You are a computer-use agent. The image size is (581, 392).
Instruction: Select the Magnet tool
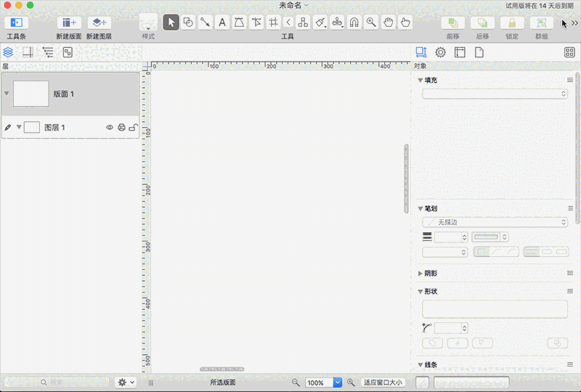click(x=354, y=23)
